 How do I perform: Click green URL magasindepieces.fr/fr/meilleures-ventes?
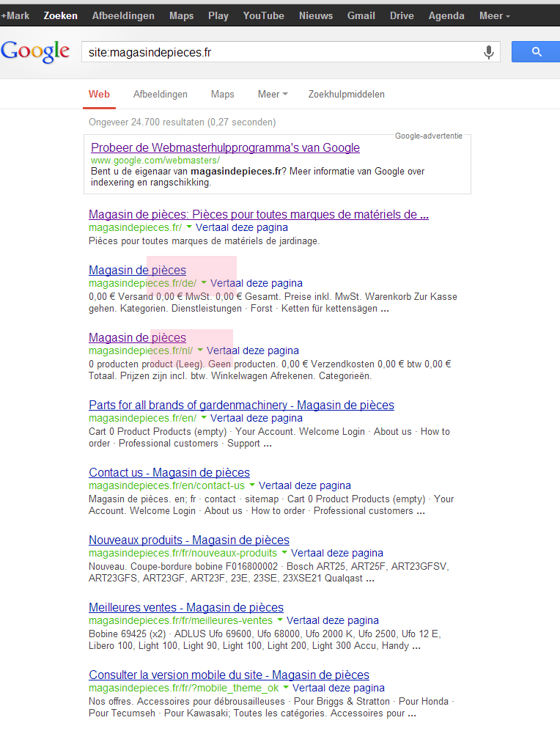tap(180, 620)
